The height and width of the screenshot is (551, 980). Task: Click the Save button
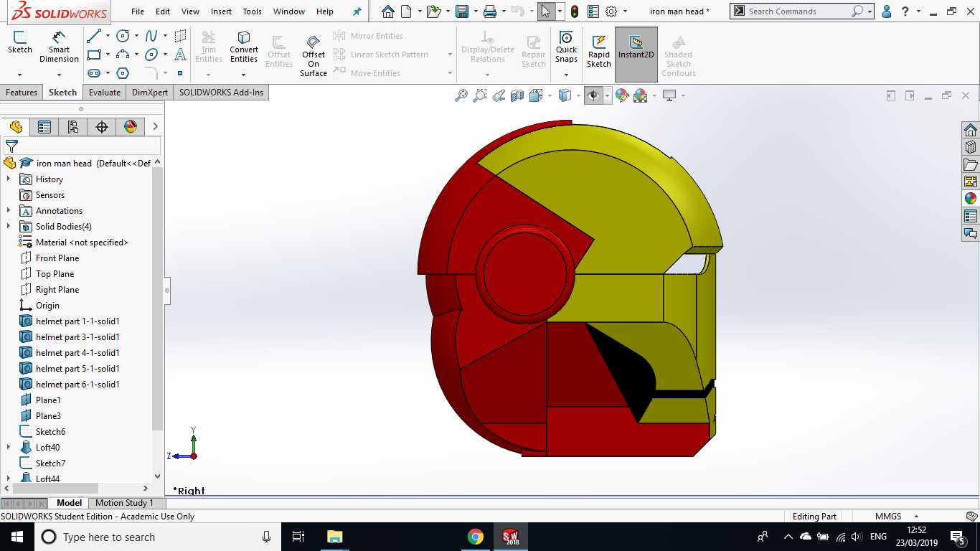(461, 11)
